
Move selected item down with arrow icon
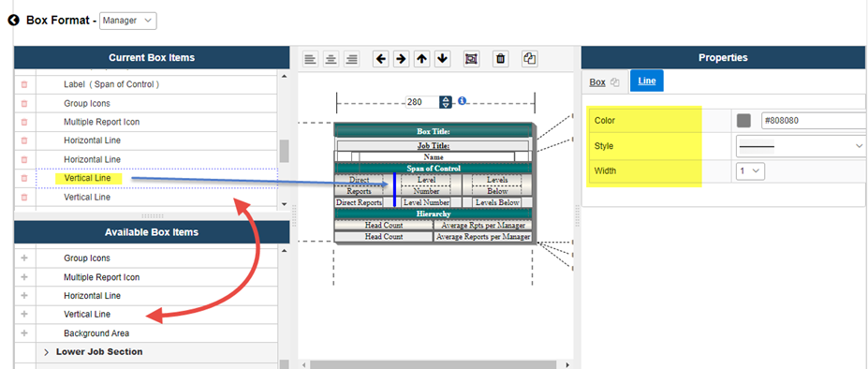pos(442,59)
